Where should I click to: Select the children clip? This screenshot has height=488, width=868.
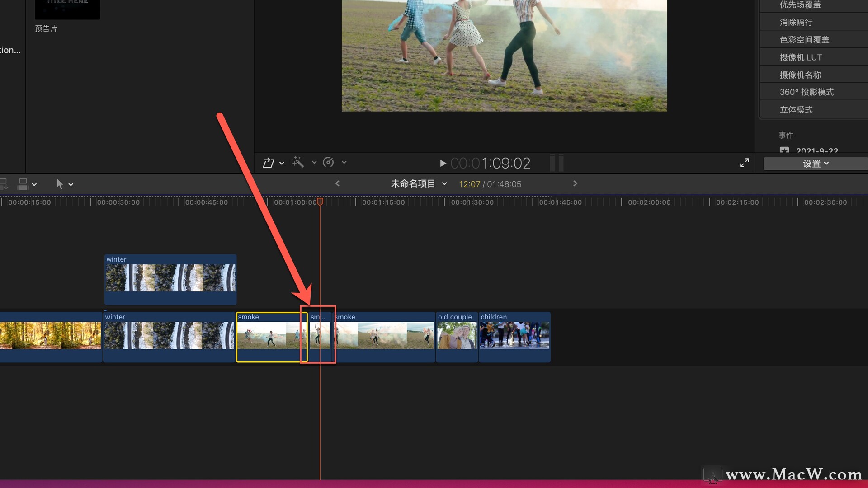514,337
